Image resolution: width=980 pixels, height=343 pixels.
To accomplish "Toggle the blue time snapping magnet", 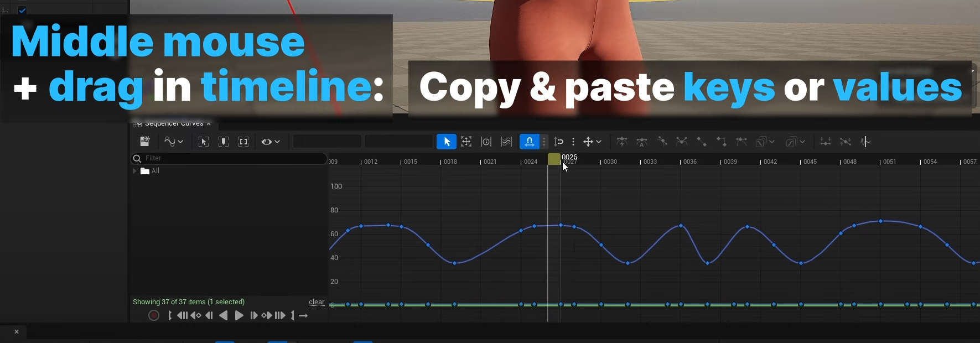I will tap(529, 142).
